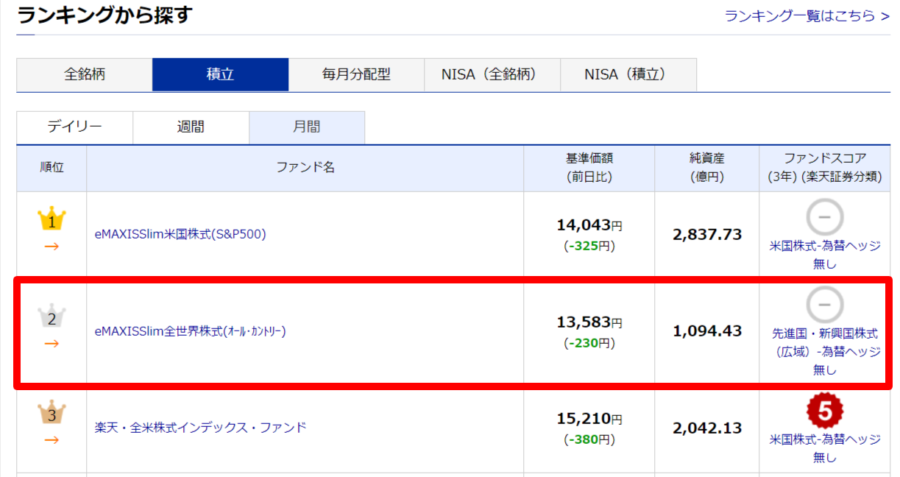This screenshot has height=477, width=900.
Task: Open 米国株式-為替ヘッジ無し category in rank 1 row
Action: [x=825, y=255]
